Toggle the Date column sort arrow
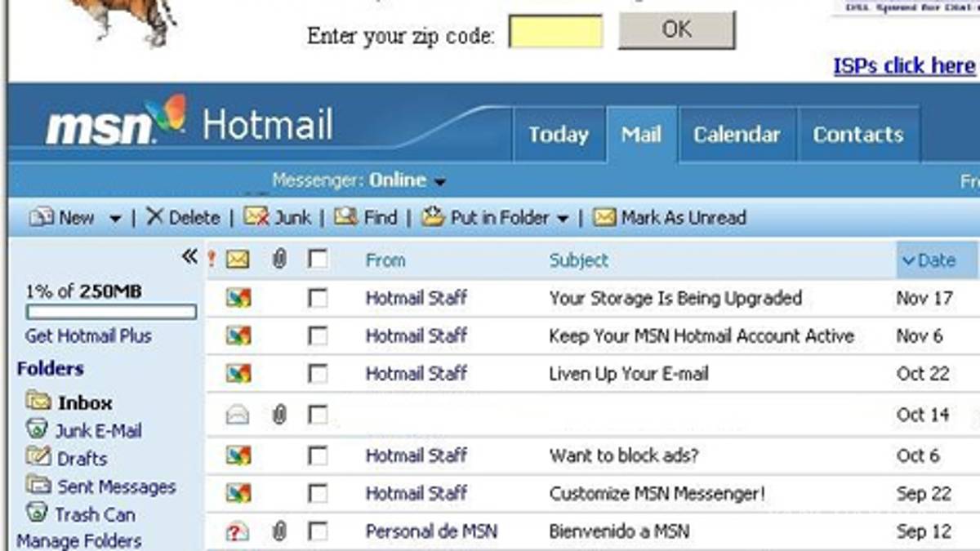 pos(908,261)
